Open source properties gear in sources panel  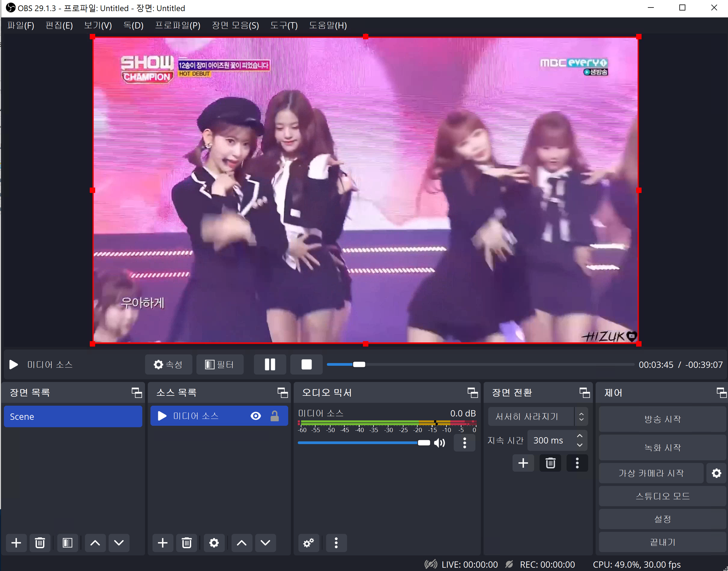click(214, 543)
